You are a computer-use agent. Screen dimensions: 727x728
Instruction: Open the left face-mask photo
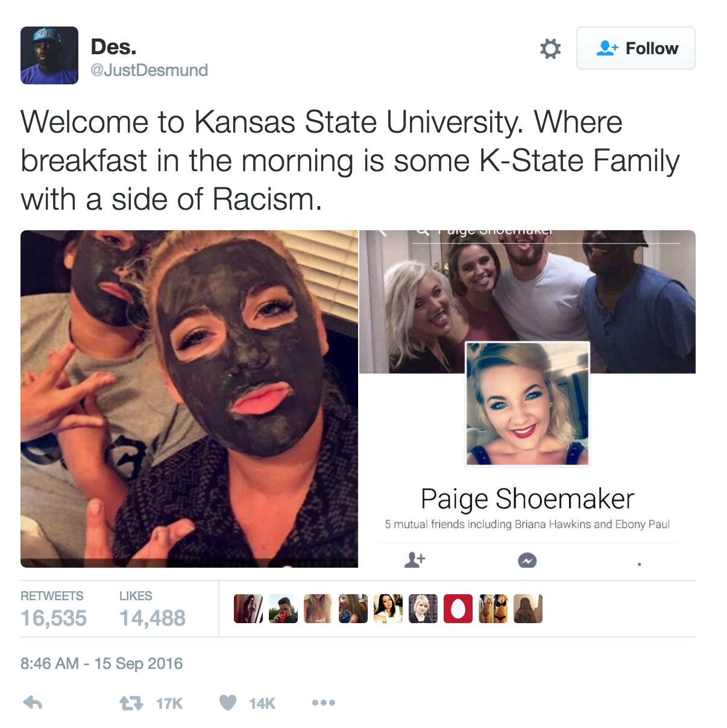coord(189,399)
